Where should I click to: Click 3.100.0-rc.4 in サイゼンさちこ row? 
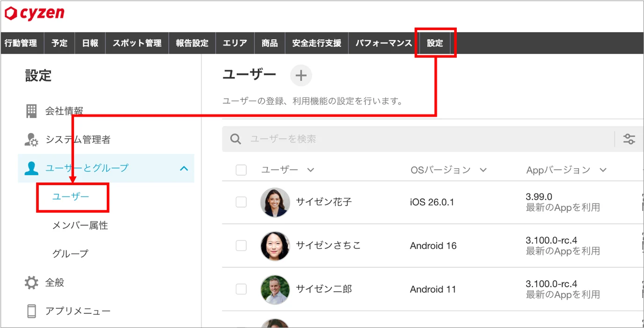551,240
